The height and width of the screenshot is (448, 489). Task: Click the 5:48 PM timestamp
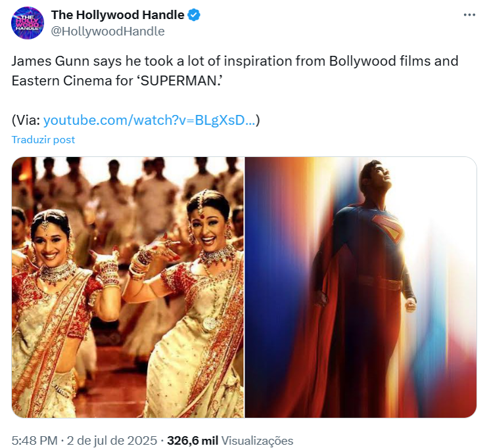click(35, 441)
